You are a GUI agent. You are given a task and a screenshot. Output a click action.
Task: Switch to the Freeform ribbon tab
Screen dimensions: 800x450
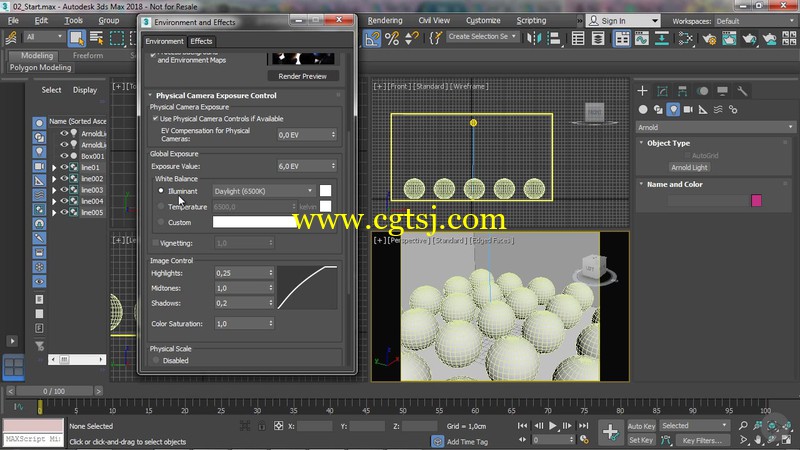[88, 55]
